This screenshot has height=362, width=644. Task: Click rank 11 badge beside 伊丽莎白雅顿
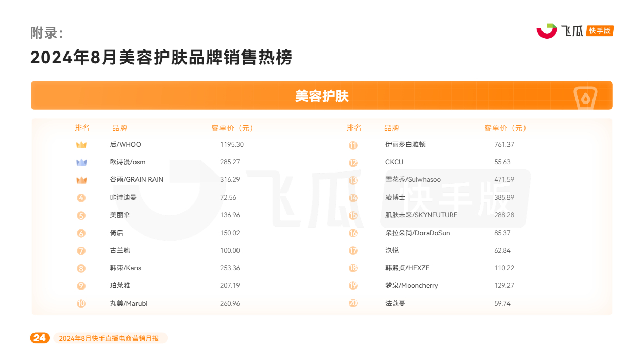(353, 145)
